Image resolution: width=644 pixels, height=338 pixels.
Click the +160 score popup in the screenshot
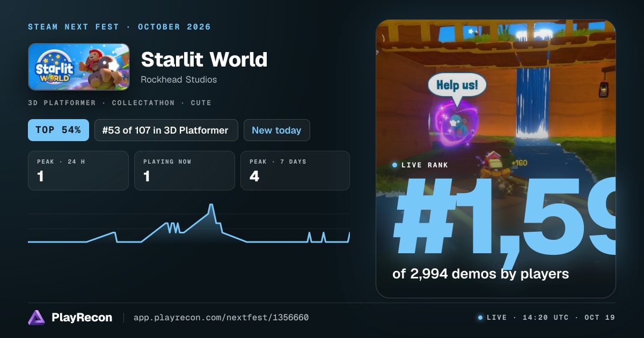coord(519,163)
